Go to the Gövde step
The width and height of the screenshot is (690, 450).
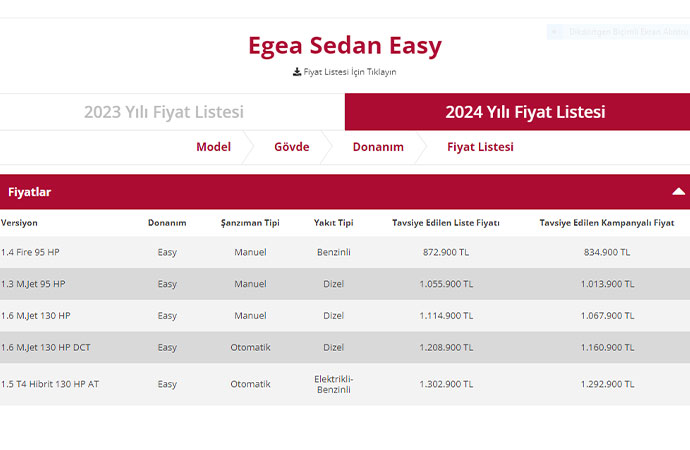click(x=291, y=147)
